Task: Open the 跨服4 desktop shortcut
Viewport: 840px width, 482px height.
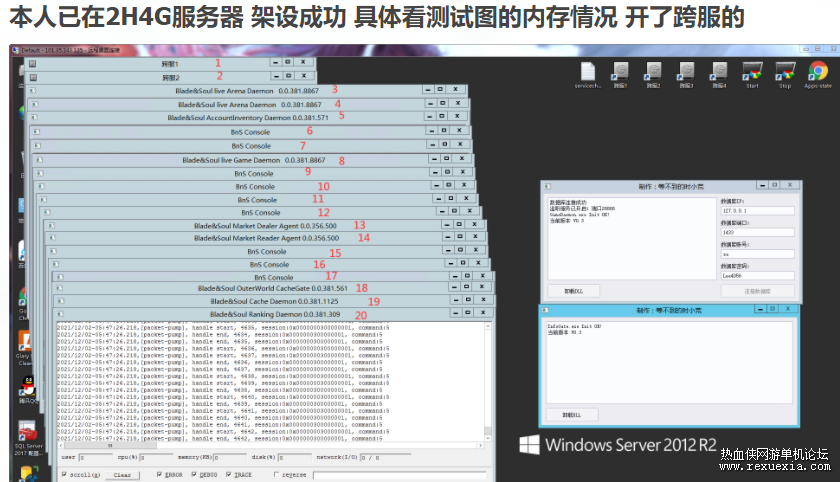Action: point(719,75)
